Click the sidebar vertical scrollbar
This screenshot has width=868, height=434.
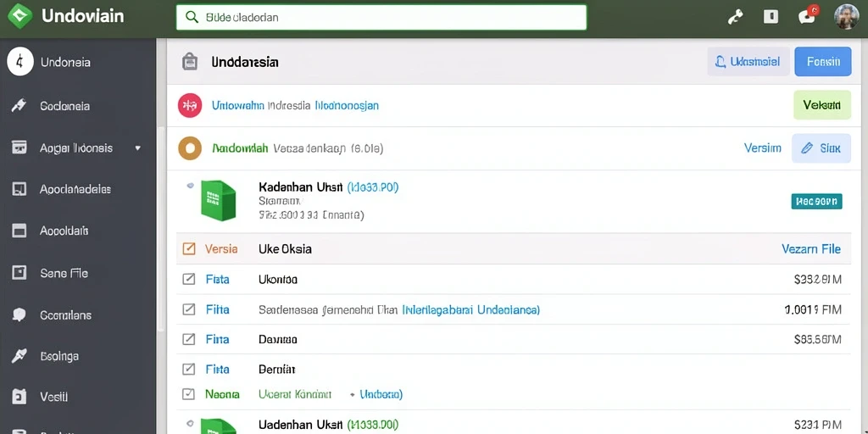(x=160, y=230)
